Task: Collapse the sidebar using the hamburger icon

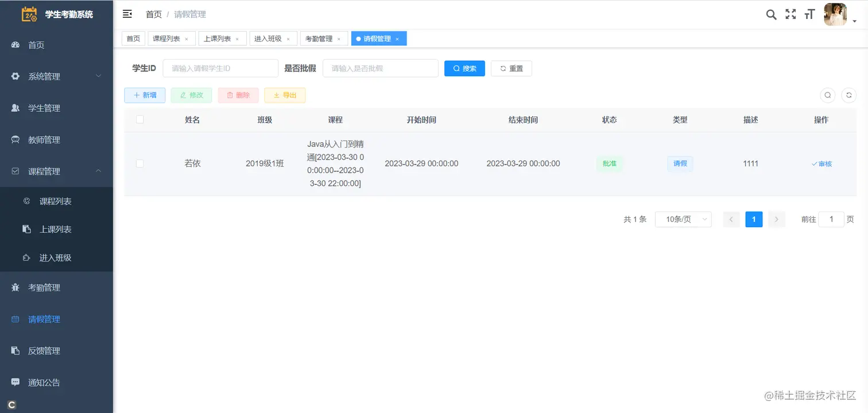Action: [127, 14]
